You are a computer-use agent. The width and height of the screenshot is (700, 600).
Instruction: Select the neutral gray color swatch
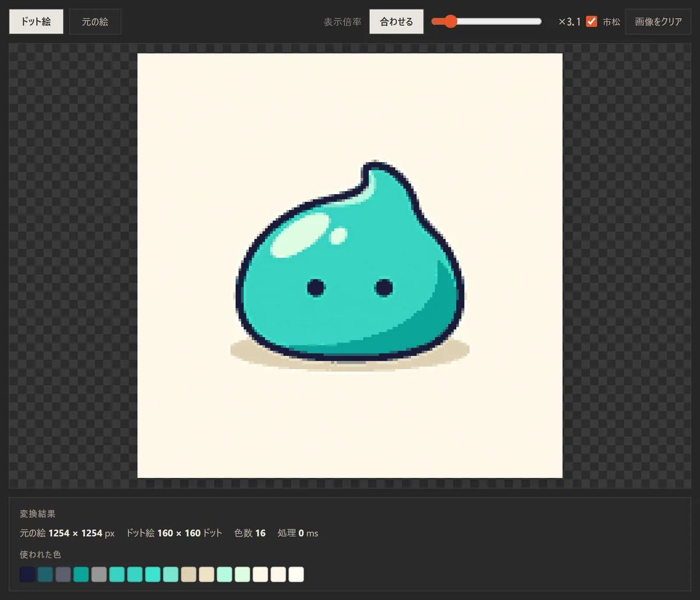99,574
